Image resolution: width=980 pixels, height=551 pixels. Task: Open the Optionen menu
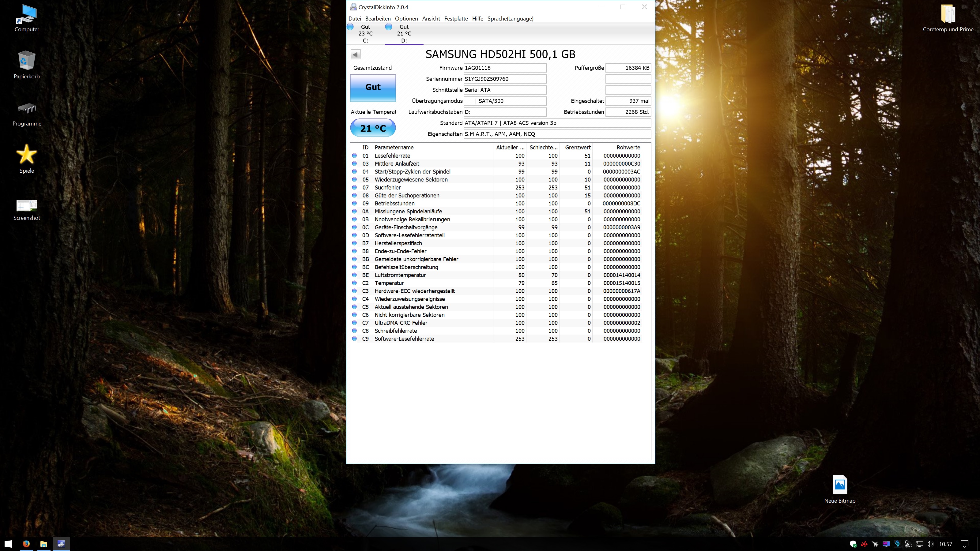[406, 19]
